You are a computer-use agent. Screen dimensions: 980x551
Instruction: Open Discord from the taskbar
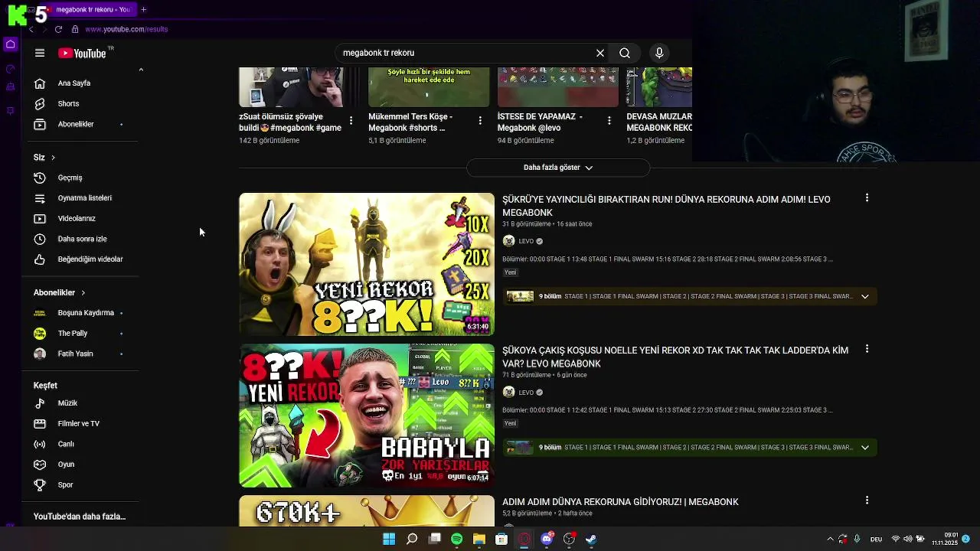(547, 539)
